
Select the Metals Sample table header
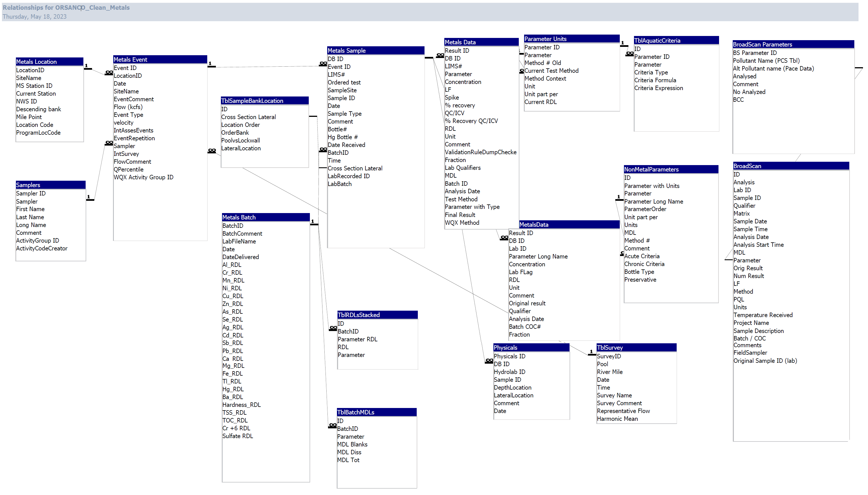(375, 50)
